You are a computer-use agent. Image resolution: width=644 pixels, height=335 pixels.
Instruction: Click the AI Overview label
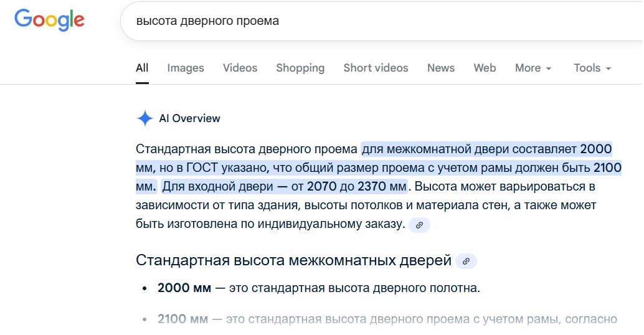(190, 118)
